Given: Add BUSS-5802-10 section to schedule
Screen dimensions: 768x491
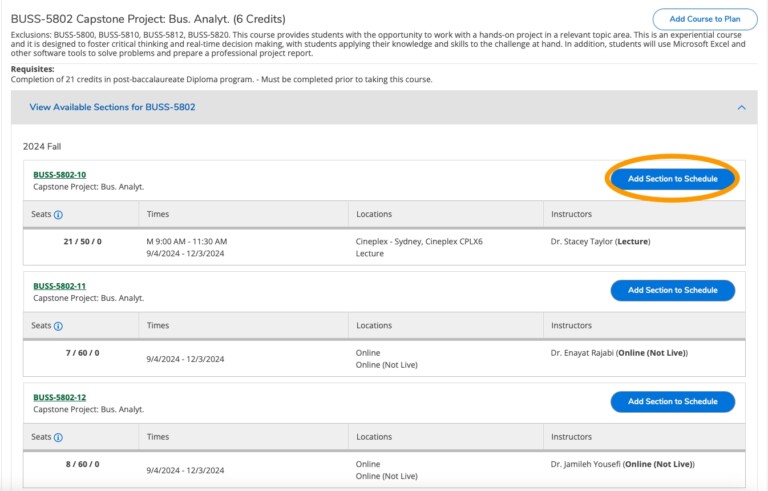Looking at the screenshot, I should click(x=672, y=179).
